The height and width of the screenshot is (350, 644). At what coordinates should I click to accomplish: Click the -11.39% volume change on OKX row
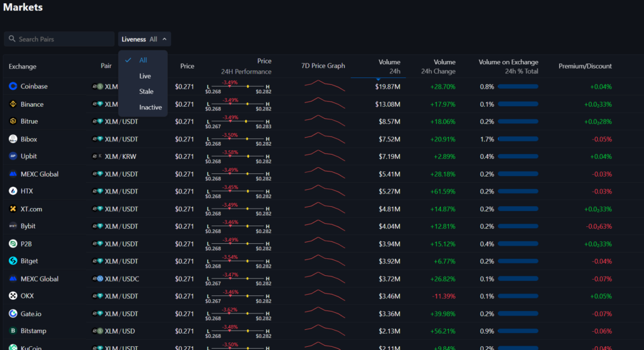(443, 296)
